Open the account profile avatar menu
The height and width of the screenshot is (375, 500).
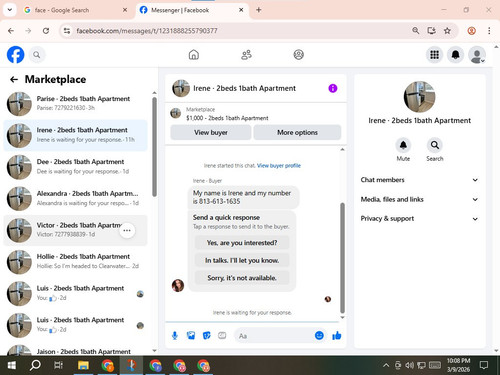(477, 55)
